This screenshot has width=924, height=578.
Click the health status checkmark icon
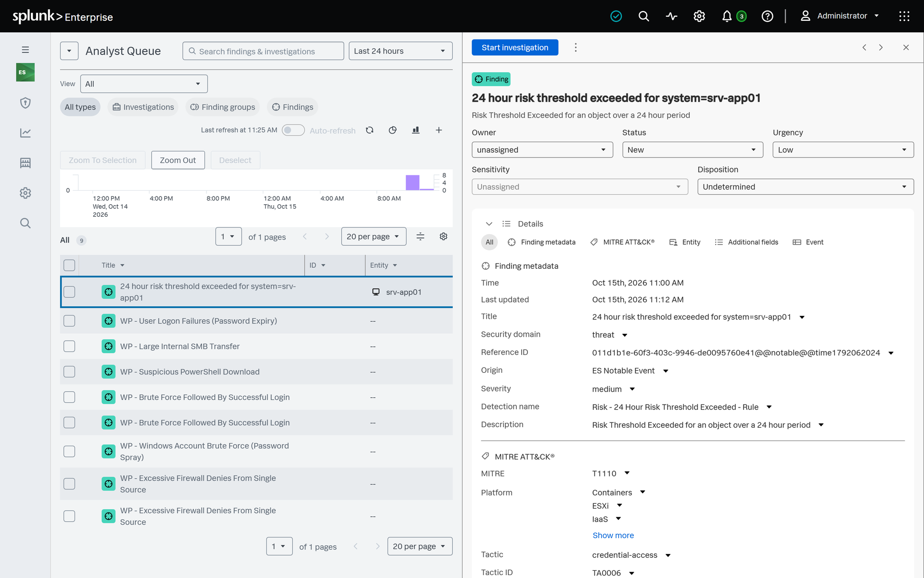616,16
